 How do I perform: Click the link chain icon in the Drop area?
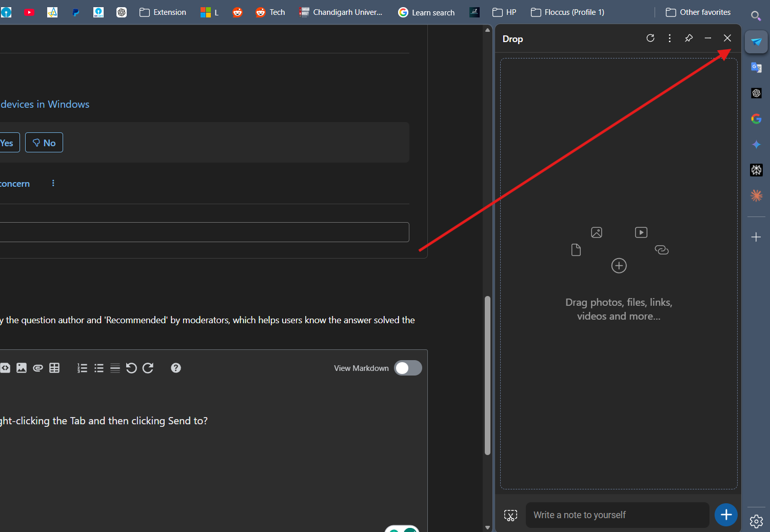[x=662, y=250]
